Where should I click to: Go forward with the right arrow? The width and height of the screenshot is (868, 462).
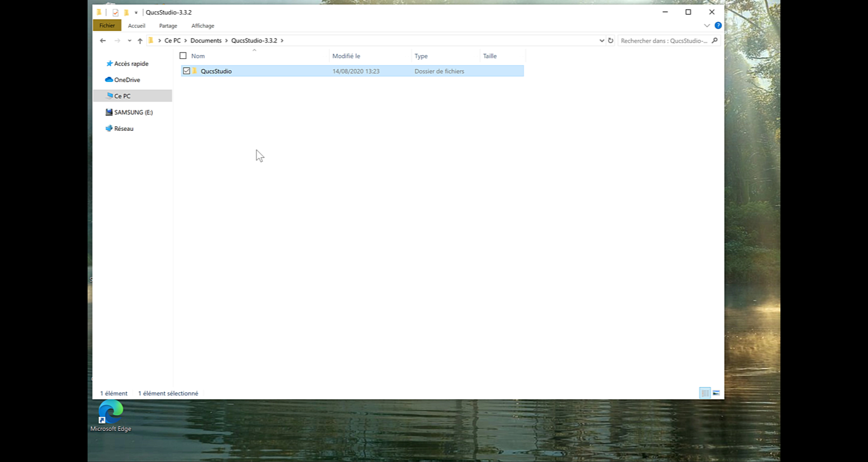click(x=117, y=41)
